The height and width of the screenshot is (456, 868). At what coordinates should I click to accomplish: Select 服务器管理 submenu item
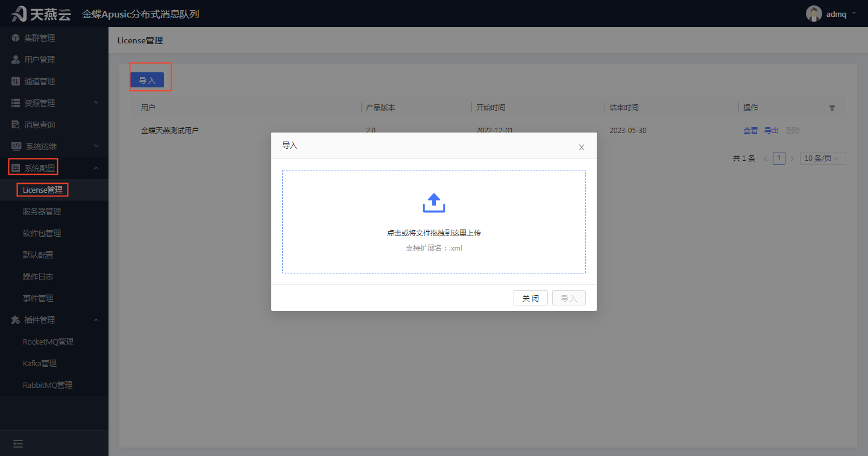click(x=54, y=211)
